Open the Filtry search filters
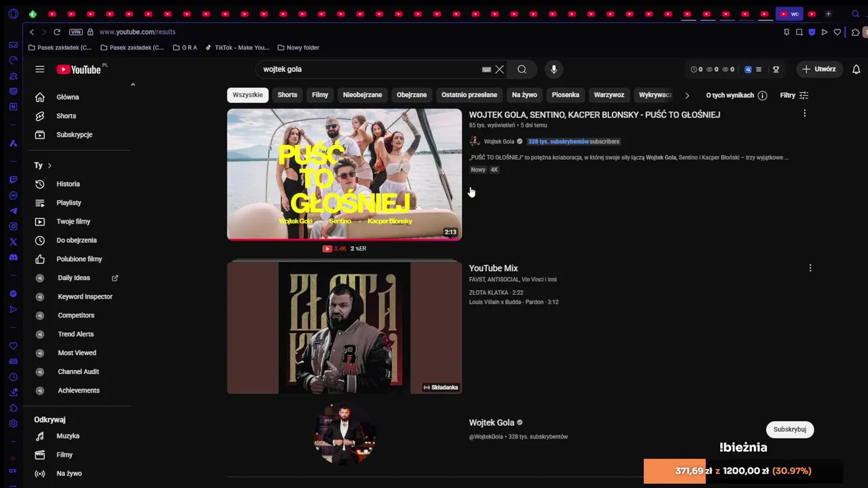 [794, 96]
